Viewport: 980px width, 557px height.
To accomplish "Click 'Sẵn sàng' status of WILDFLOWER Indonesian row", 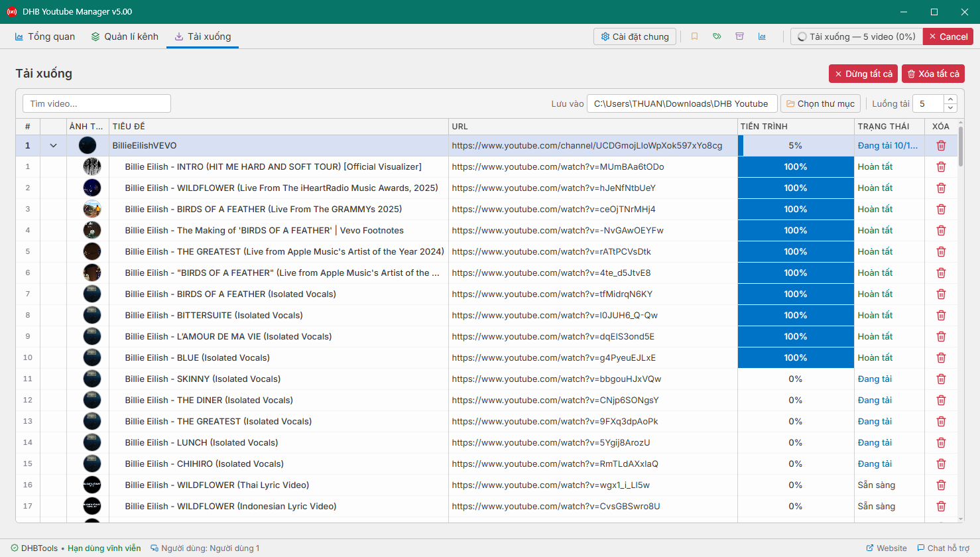I will point(877,507).
